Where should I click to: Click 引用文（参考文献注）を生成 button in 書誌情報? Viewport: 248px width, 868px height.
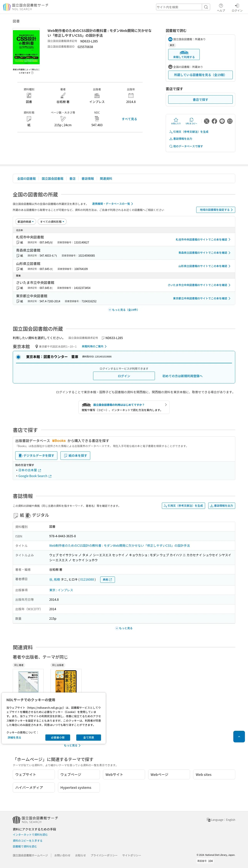[x=183, y=506]
